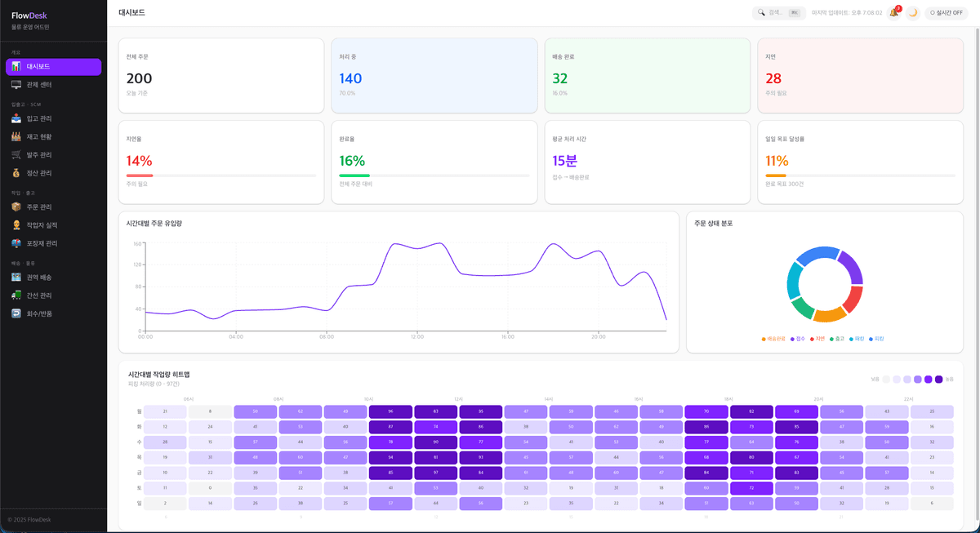Toggle the 실시간 OFF real-time switch

point(946,13)
